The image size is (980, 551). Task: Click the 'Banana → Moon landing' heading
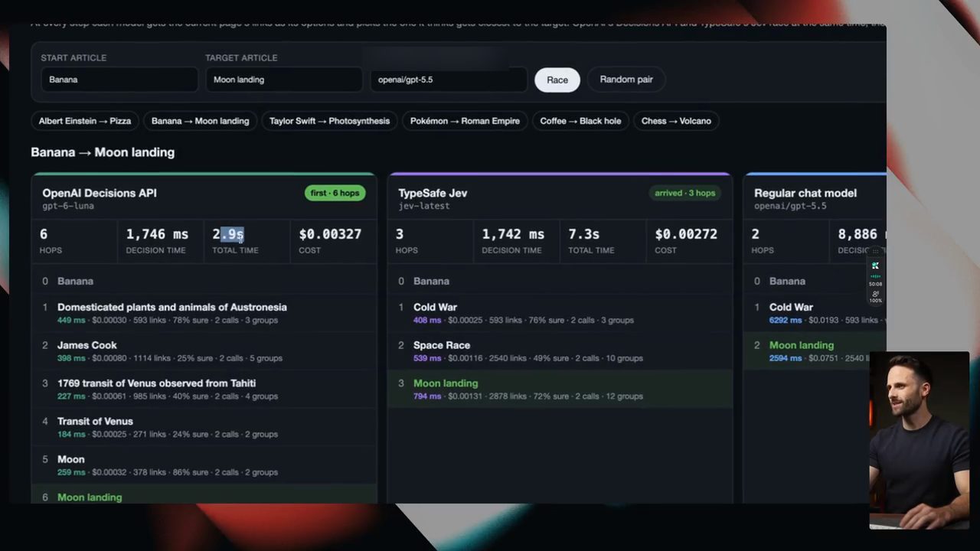[x=103, y=152]
